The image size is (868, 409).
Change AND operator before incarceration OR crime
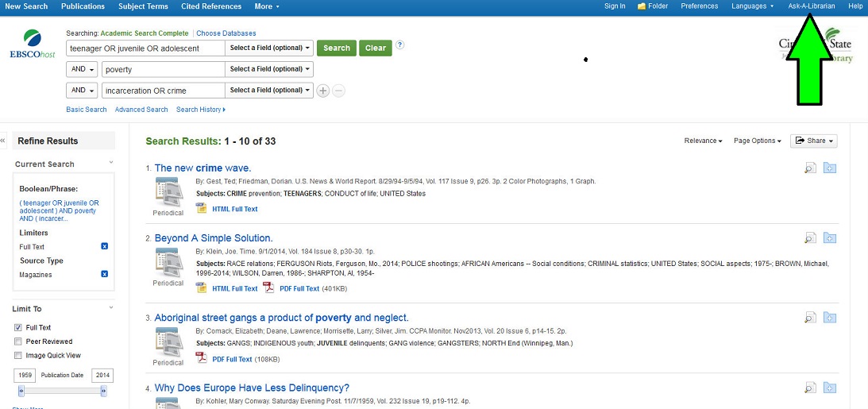82,91
